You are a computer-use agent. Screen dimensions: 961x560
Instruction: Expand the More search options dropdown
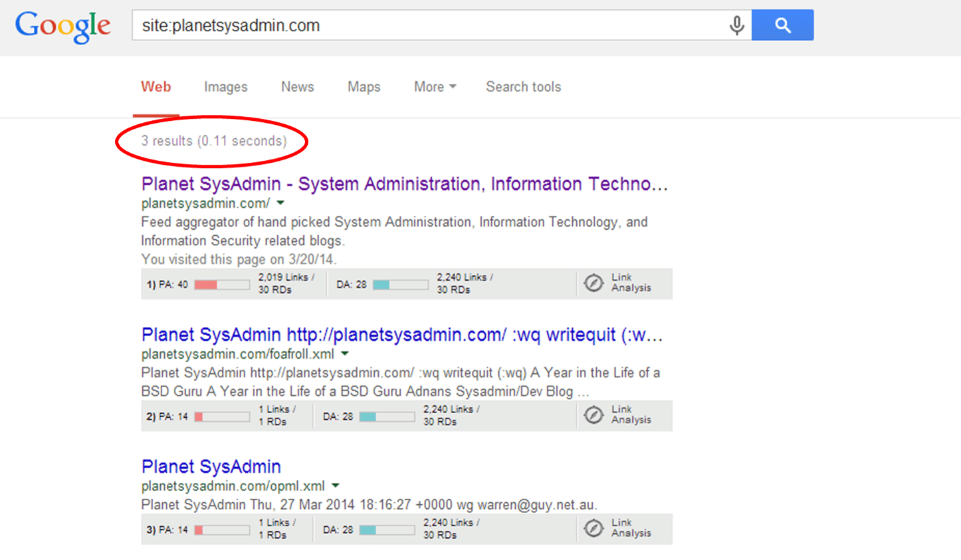[x=435, y=87]
